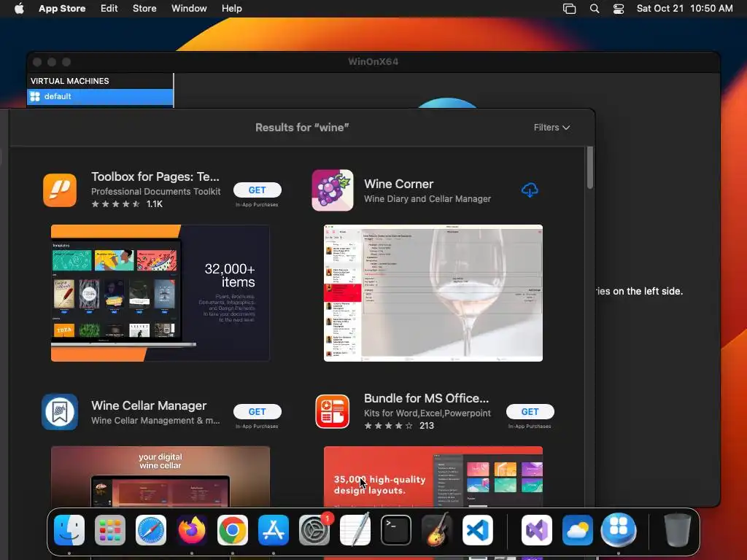Open the Wine Cellar Manager title
Viewport: 747px width, 560px height.
149,405
